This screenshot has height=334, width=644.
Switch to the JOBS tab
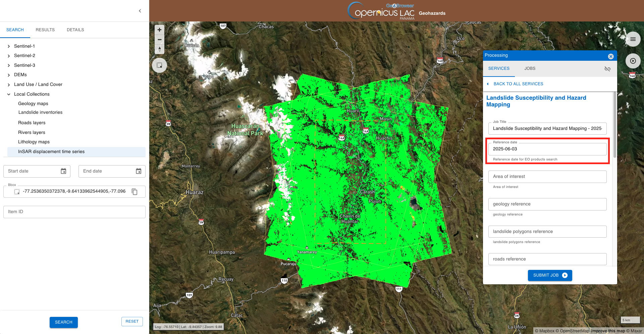pos(530,68)
